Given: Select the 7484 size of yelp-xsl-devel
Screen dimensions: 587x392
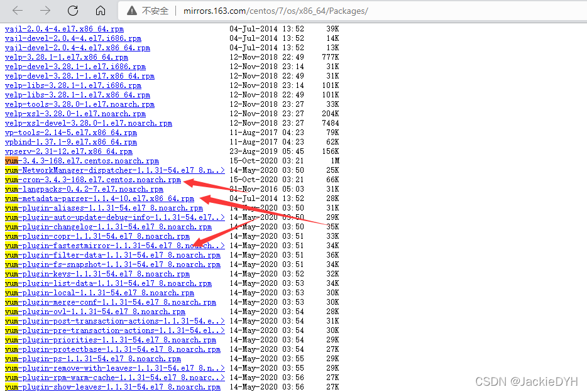Looking at the screenshot, I should [330, 123].
